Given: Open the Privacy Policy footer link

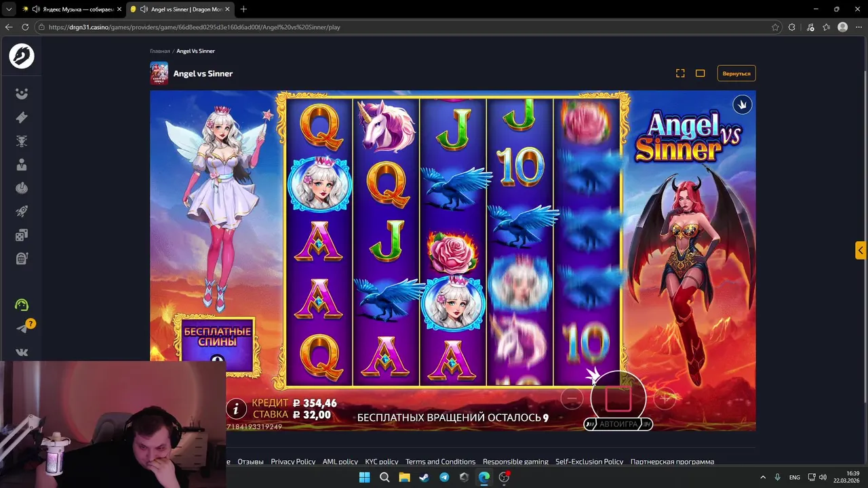Looking at the screenshot, I should [x=293, y=462].
